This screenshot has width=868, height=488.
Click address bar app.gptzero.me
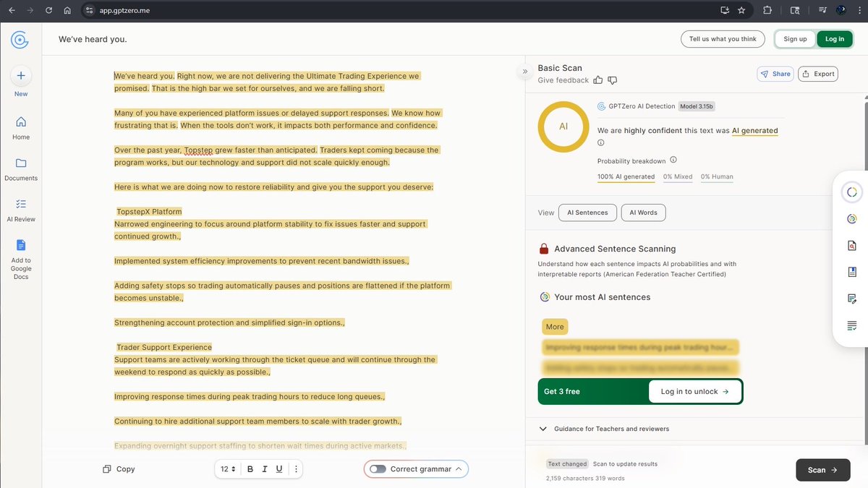[124, 11]
